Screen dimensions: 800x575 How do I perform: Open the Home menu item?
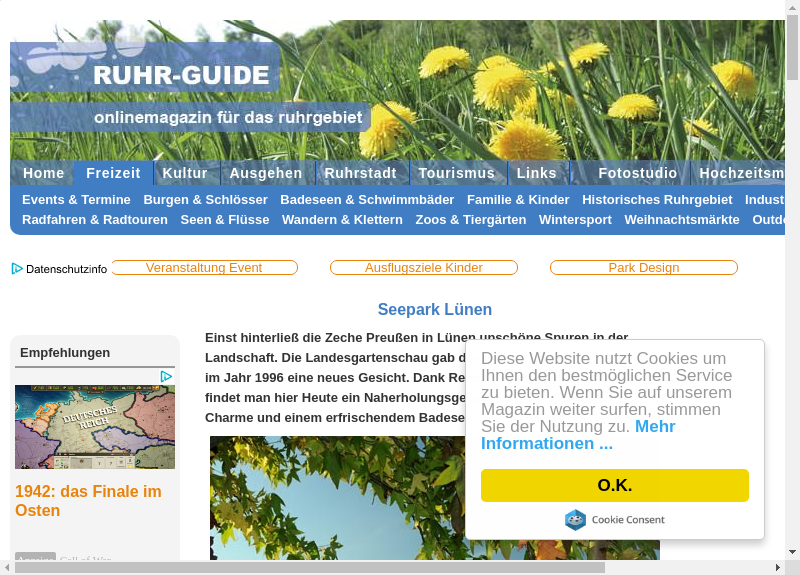(43, 173)
